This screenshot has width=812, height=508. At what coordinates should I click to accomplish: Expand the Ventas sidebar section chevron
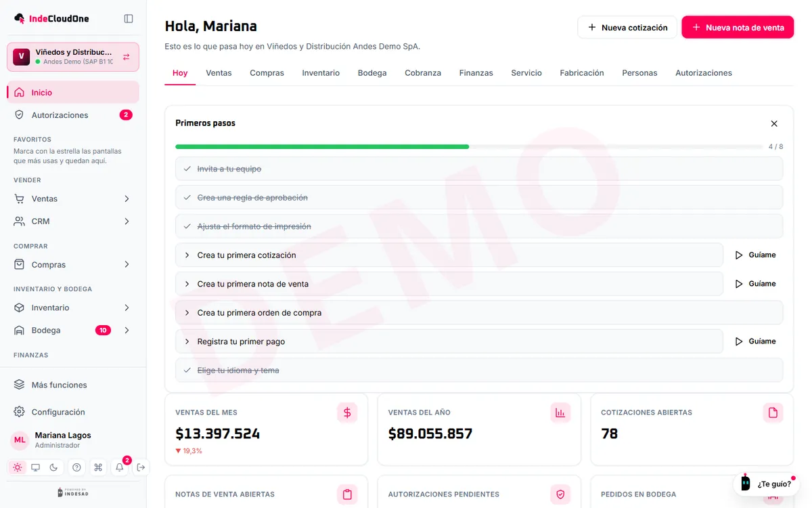point(127,199)
